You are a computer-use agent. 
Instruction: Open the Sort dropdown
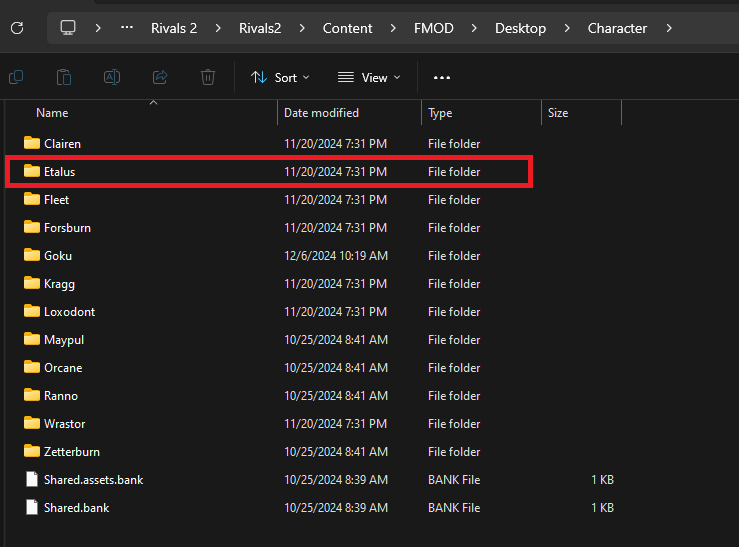[280, 77]
